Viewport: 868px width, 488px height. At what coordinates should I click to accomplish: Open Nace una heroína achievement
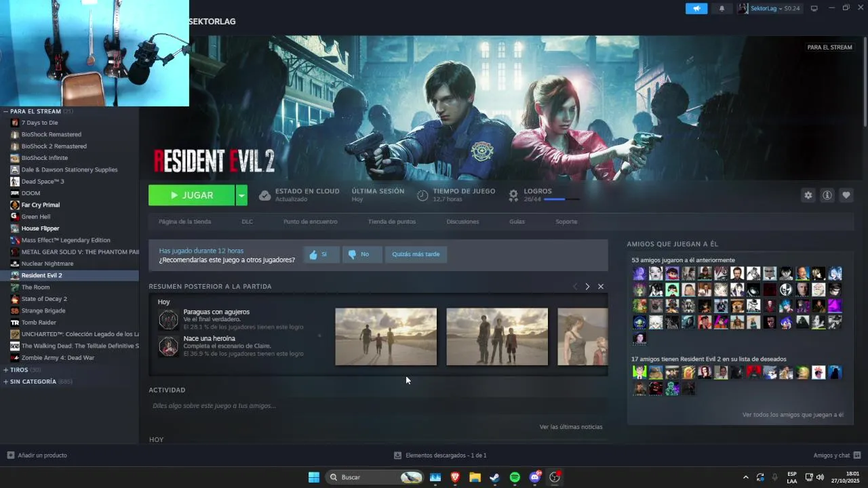click(231, 346)
